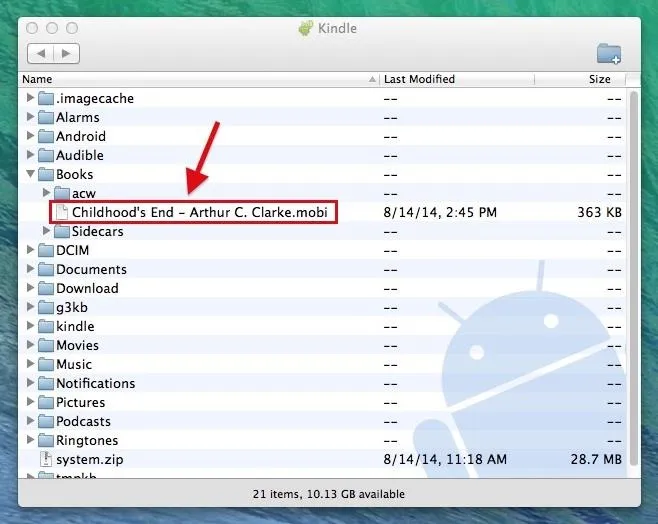This screenshot has width=658, height=524.
Task: Click the forward navigation arrow button
Action: click(x=66, y=54)
